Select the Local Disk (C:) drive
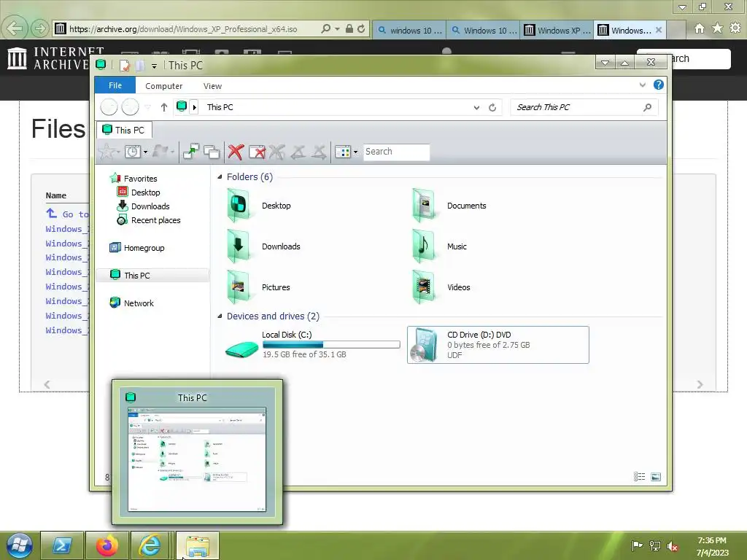The height and width of the screenshot is (560, 747). point(312,345)
